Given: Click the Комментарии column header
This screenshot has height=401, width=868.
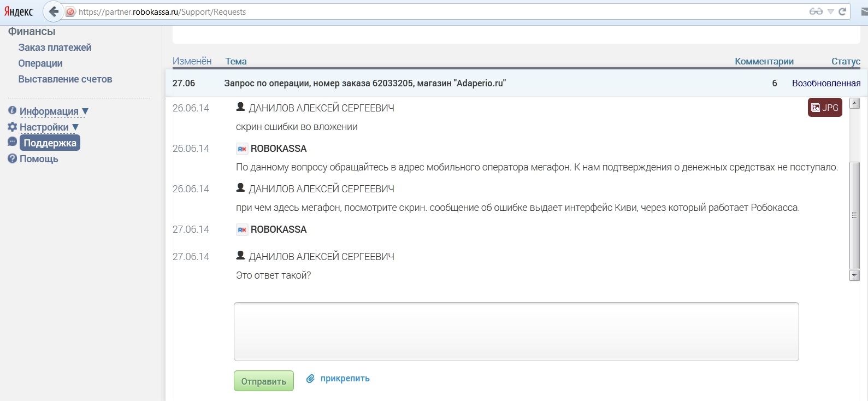Looking at the screenshot, I should (x=764, y=61).
